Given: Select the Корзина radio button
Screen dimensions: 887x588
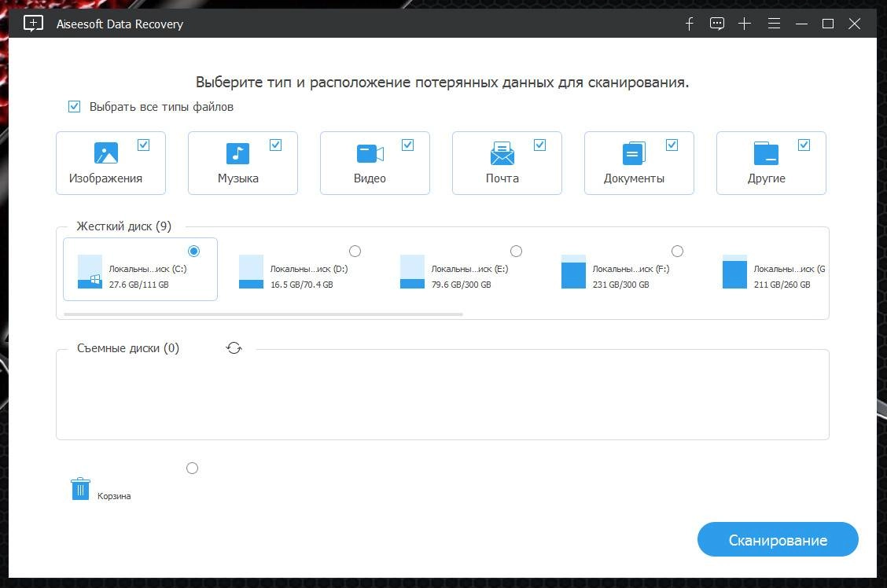Looking at the screenshot, I should pos(193,469).
